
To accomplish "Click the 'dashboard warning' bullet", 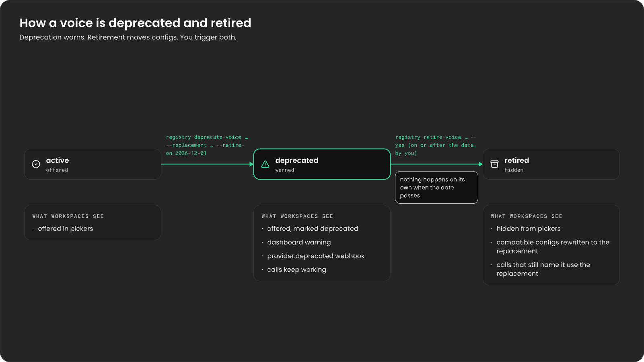I will (299, 242).
